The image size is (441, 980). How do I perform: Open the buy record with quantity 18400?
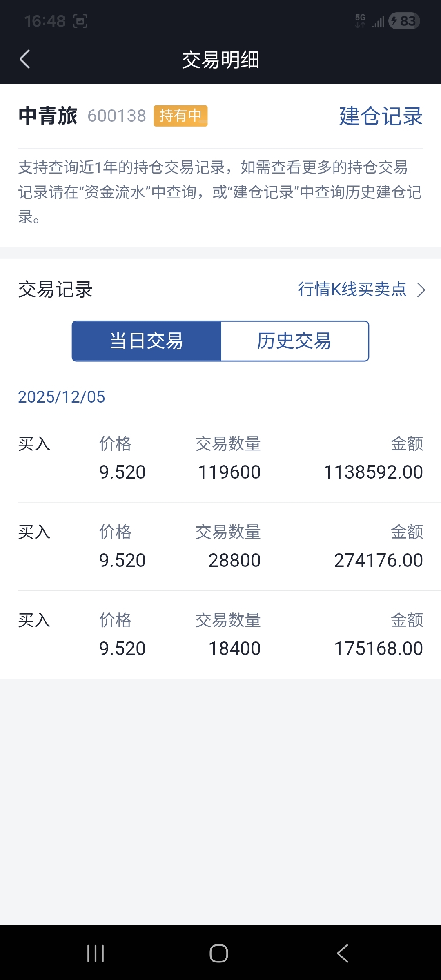[220, 635]
